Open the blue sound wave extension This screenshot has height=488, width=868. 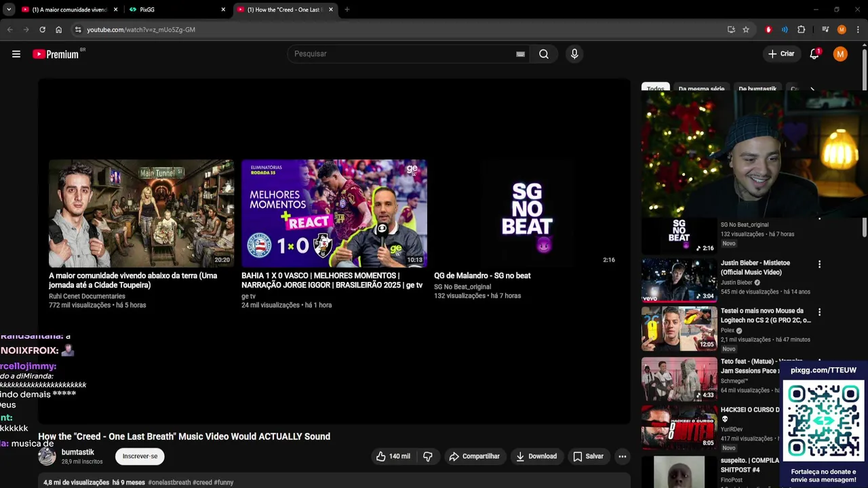(785, 30)
